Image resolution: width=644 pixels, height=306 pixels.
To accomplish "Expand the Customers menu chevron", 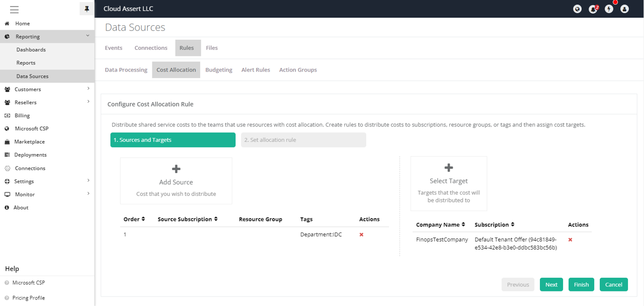I will 88,89.
